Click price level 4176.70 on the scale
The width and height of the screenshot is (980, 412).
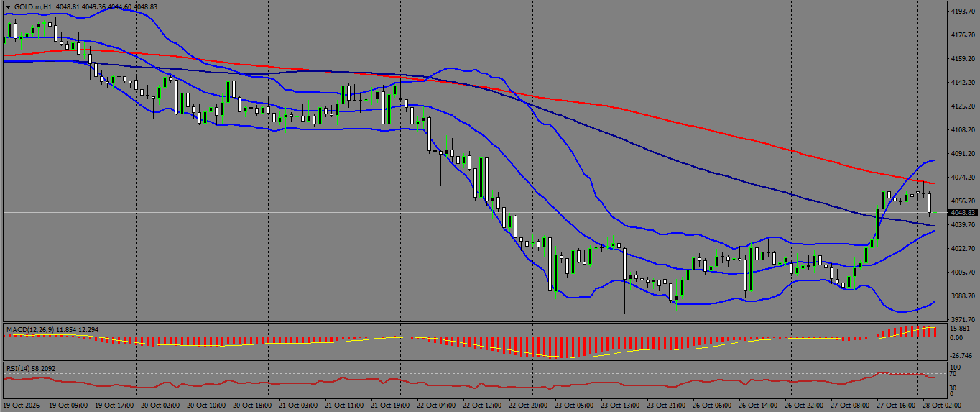point(962,35)
